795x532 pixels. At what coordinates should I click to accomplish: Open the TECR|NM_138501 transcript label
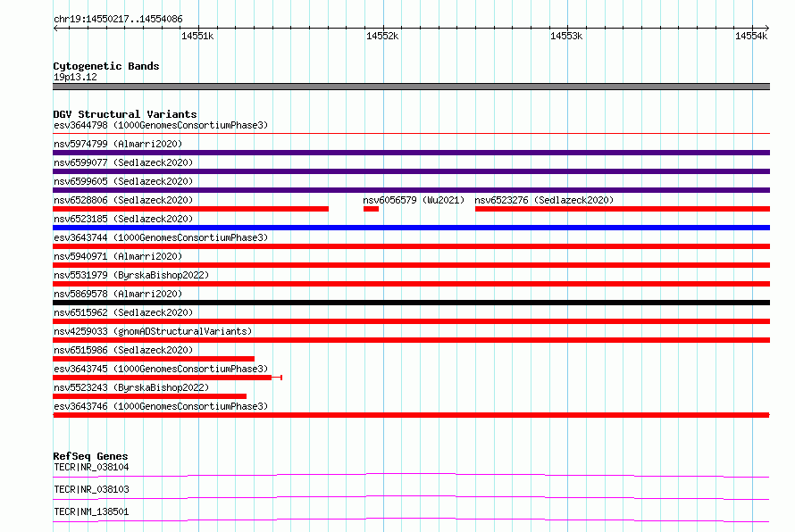(x=91, y=511)
